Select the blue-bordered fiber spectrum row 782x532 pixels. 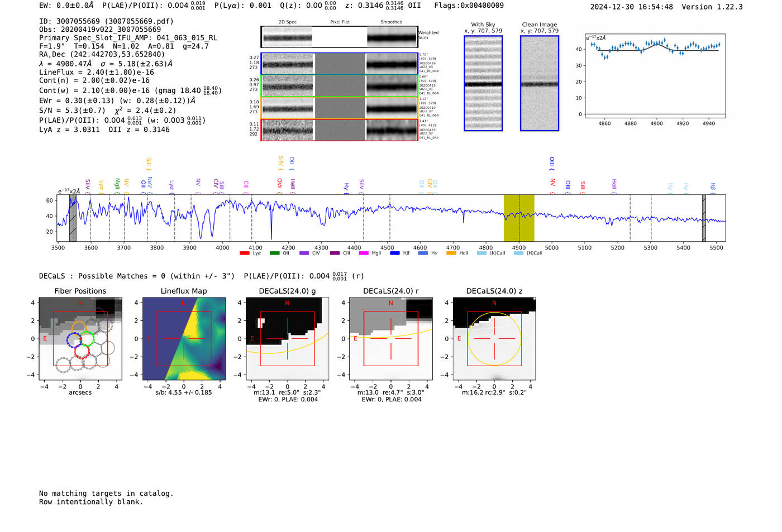tap(339, 64)
